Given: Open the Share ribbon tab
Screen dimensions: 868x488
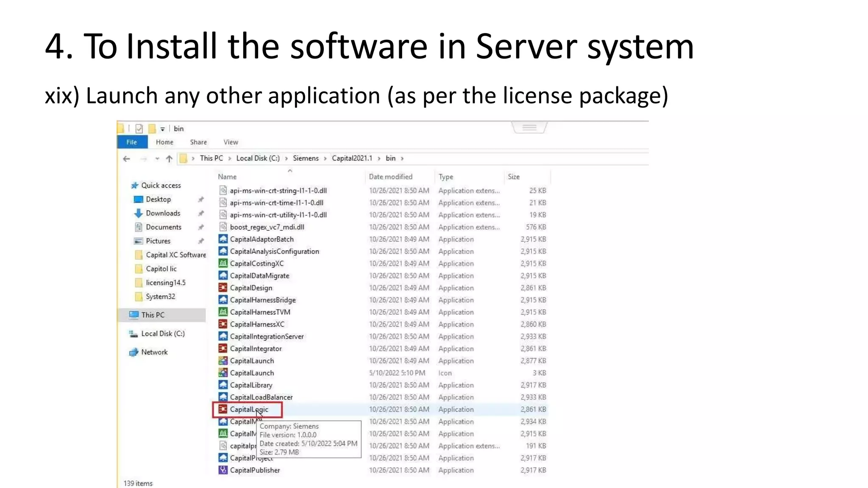Looking at the screenshot, I should click(x=198, y=142).
